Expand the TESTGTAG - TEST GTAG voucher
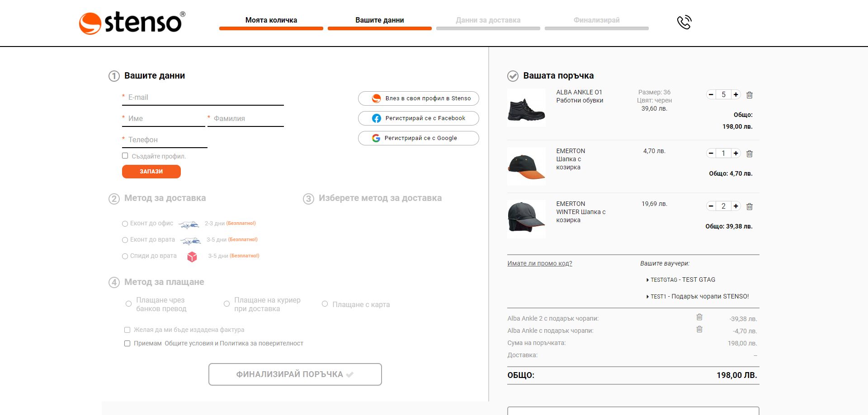Image resolution: width=868 pixels, height=415 pixels. (x=681, y=280)
